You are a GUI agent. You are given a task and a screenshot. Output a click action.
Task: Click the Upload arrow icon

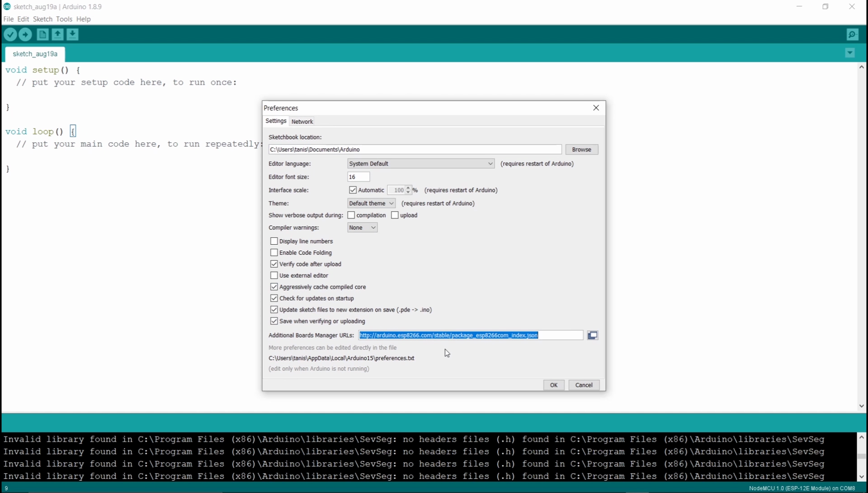coord(25,34)
